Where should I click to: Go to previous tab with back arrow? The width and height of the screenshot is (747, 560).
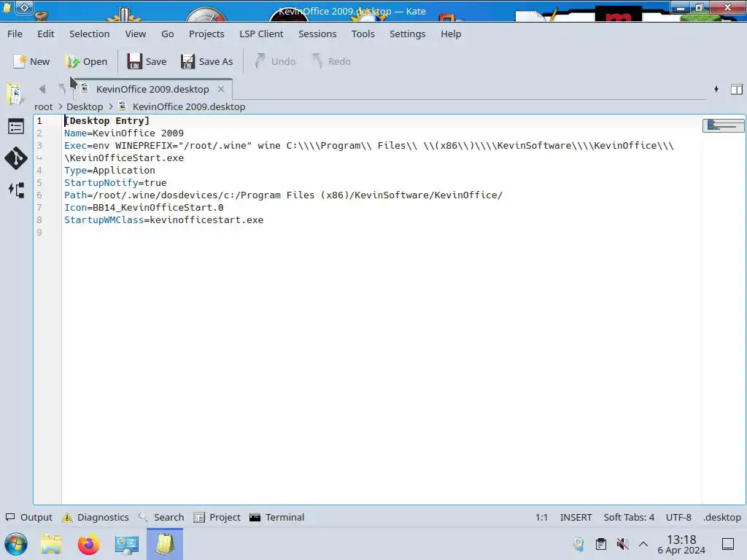tap(42, 89)
